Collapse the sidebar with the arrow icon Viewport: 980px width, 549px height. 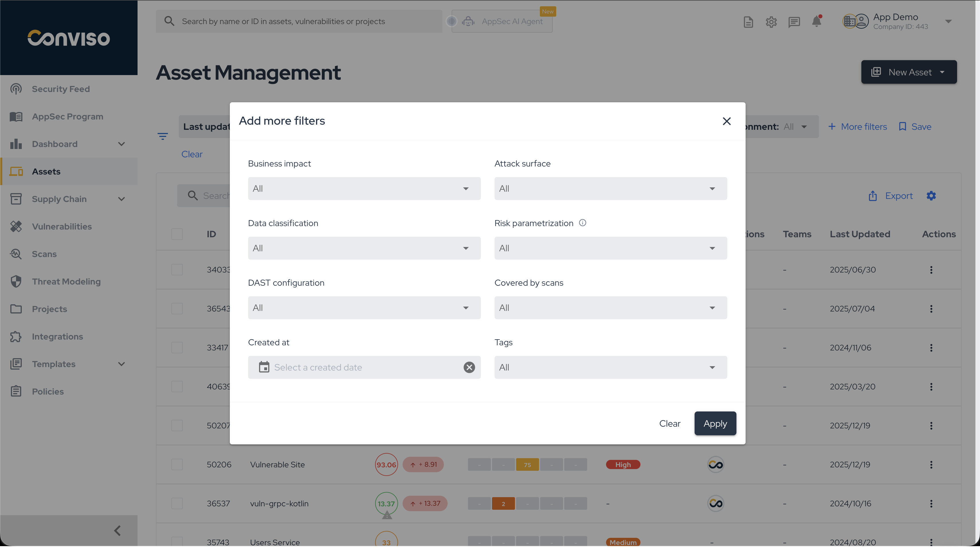(x=117, y=530)
